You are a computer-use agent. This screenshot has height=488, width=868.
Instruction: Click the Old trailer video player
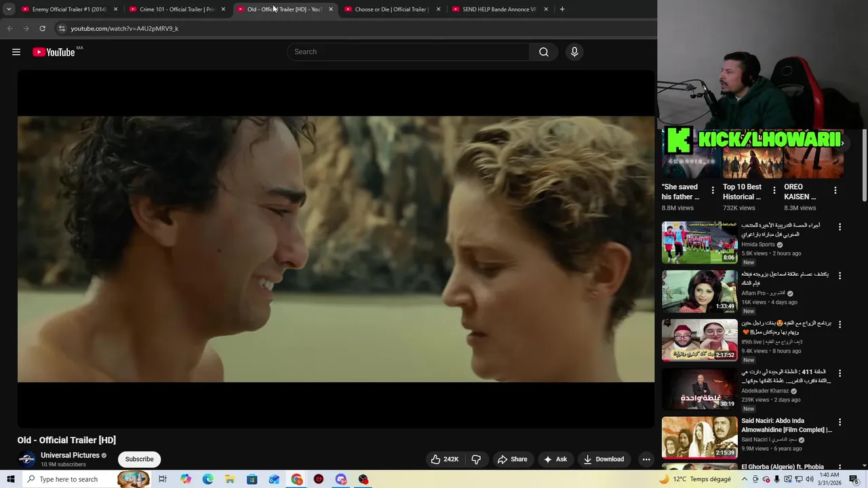coord(336,249)
